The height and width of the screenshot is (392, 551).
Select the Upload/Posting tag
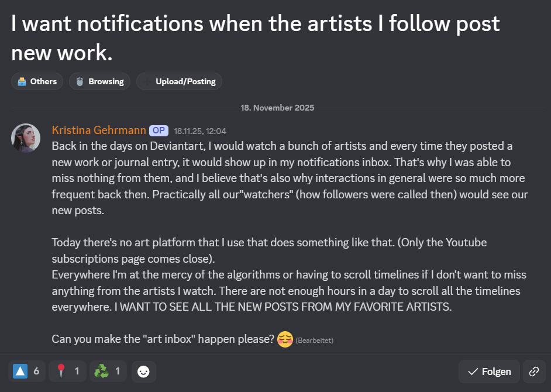click(x=179, y=81)
